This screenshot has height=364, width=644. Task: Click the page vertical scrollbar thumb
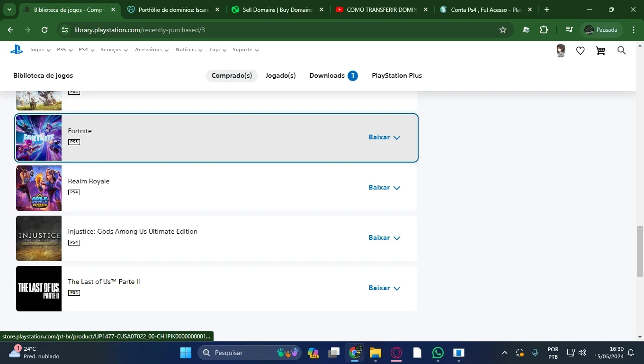click(x=640, y=252)
